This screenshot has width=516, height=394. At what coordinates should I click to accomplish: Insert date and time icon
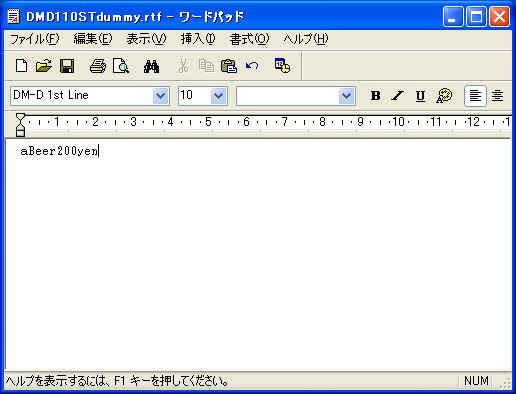[282, 66]
